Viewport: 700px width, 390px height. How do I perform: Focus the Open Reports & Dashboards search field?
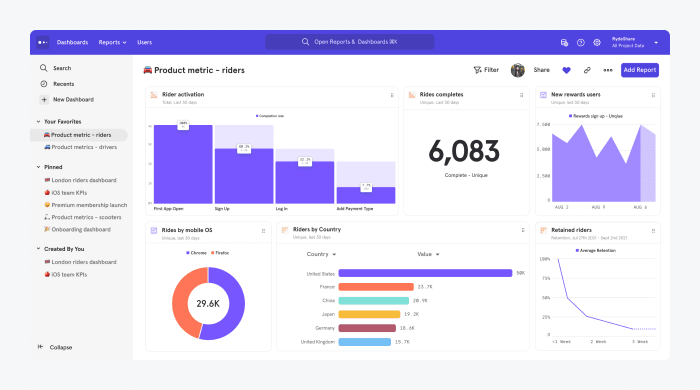point(350,42)
